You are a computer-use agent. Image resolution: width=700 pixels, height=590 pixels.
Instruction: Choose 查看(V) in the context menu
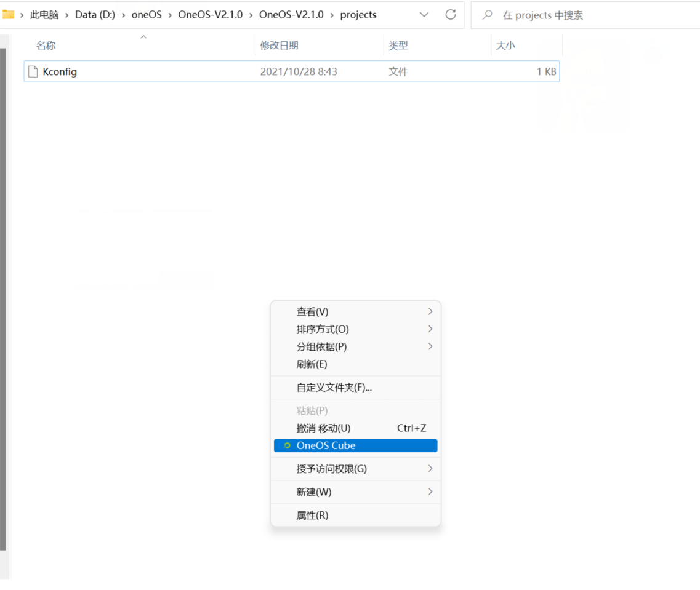pyautogui.click(x=355, y=311)
